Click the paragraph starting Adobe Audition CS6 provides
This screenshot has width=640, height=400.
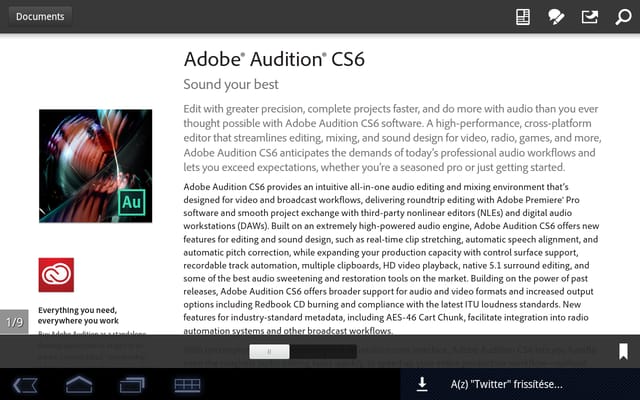391,258
